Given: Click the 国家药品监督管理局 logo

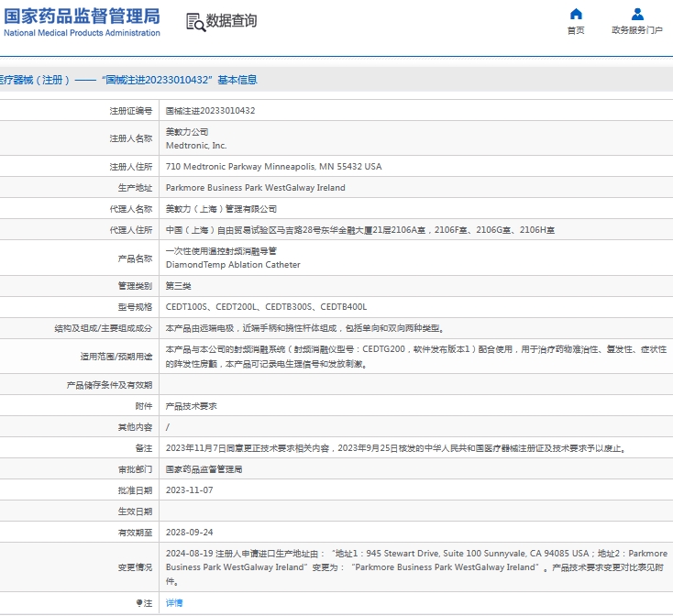Looking at the screenshot, I should 82,22.
